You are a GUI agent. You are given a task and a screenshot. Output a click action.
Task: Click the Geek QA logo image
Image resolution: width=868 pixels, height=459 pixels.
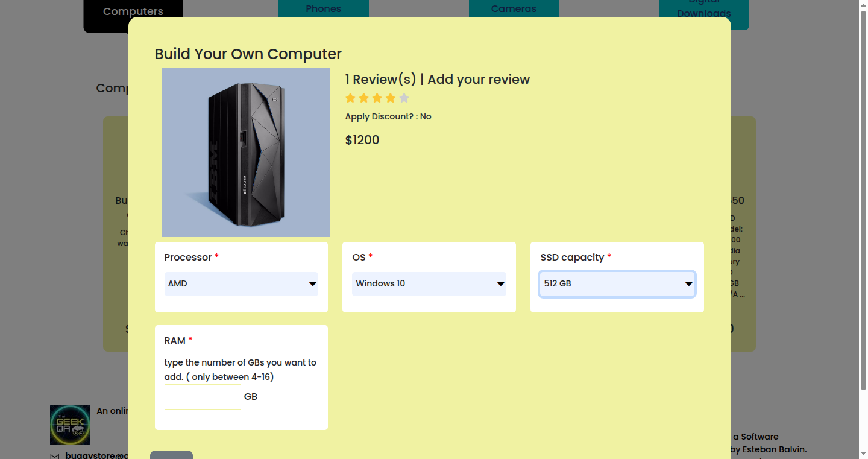click(x=70, y=425)
